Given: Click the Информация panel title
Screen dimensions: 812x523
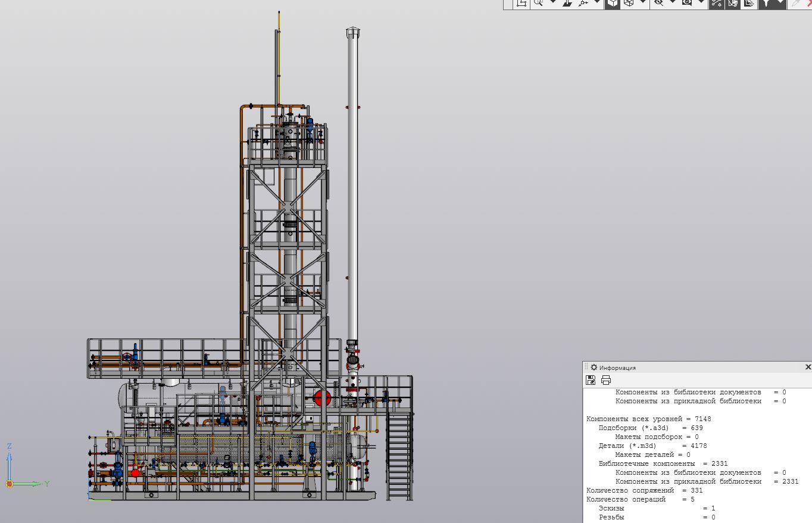Looking at the screenshot, I should click(x=617, y=368).
